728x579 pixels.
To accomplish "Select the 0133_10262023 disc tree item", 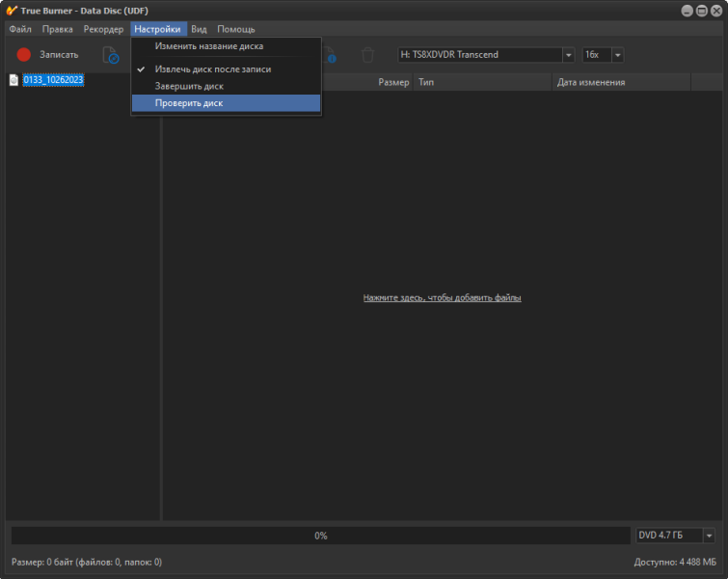I will click(x=53, y=80).
